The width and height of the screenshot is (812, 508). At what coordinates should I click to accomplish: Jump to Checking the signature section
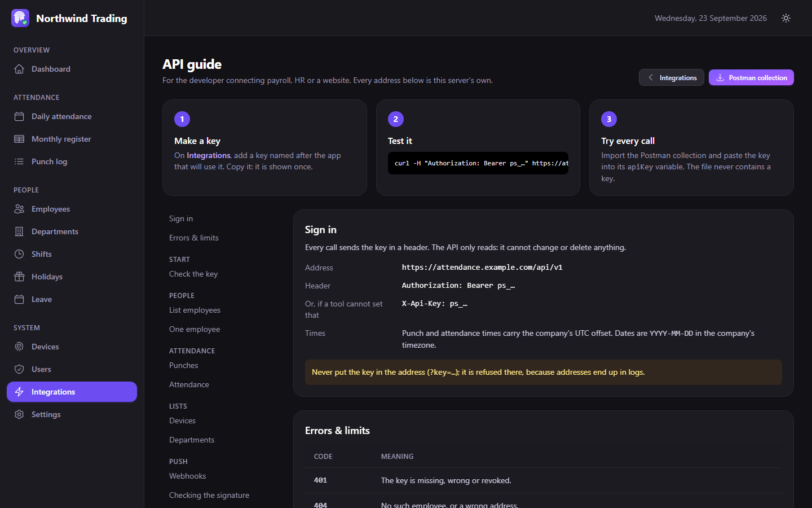coord(209,495)
